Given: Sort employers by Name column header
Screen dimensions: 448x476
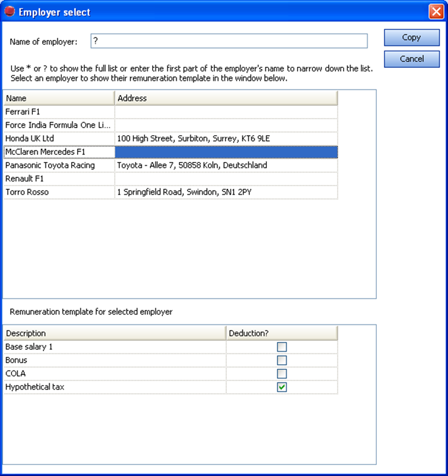Looking at the screenshot, I should [59, 98].
